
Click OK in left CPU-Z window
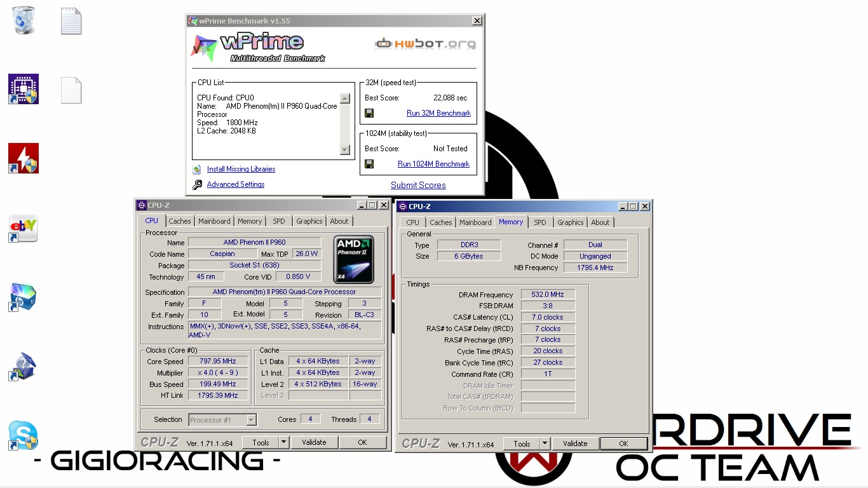[362, 442]
